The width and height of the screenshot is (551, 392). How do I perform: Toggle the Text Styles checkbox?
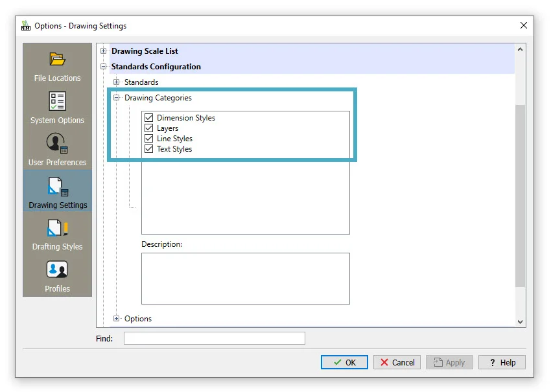(x=148, y=149)
